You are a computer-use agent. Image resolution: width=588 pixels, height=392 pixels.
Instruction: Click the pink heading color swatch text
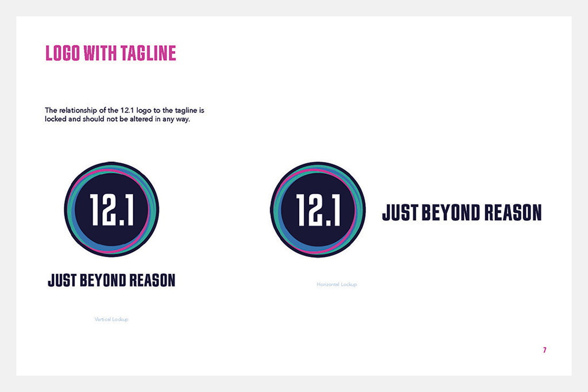point(110,53)
